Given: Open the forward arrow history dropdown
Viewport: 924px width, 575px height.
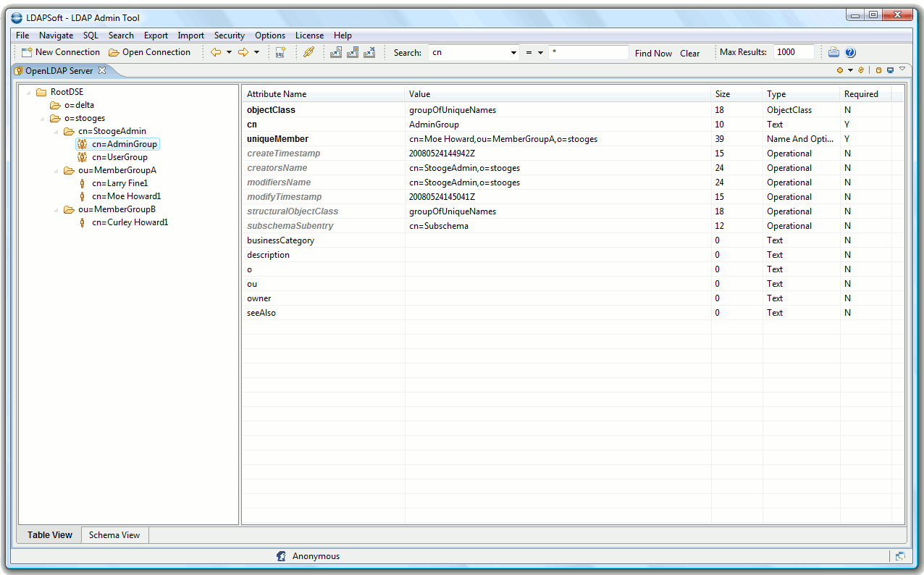Looking at the screenshot, I should [256, 52].
